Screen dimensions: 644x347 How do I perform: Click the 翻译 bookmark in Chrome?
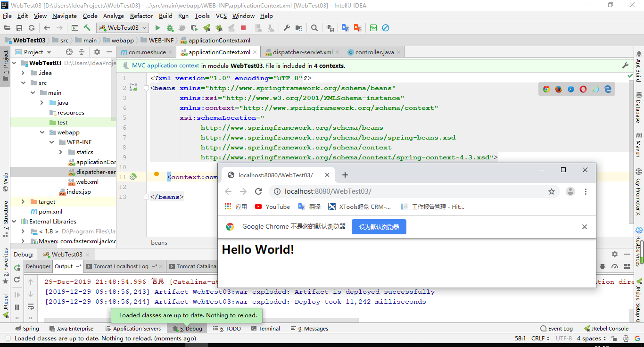(309, 207)
